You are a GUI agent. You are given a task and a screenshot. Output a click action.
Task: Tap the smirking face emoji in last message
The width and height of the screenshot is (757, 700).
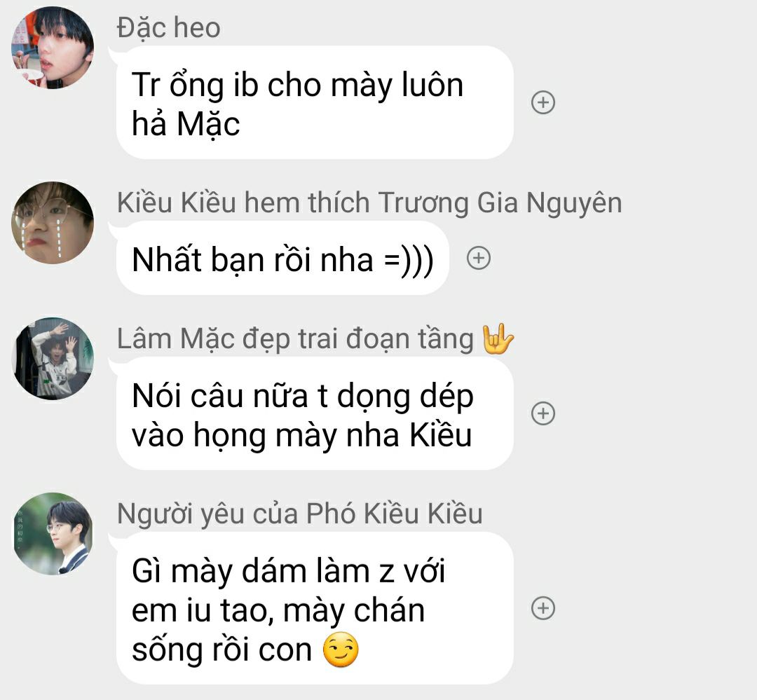[x=341, y=650]
